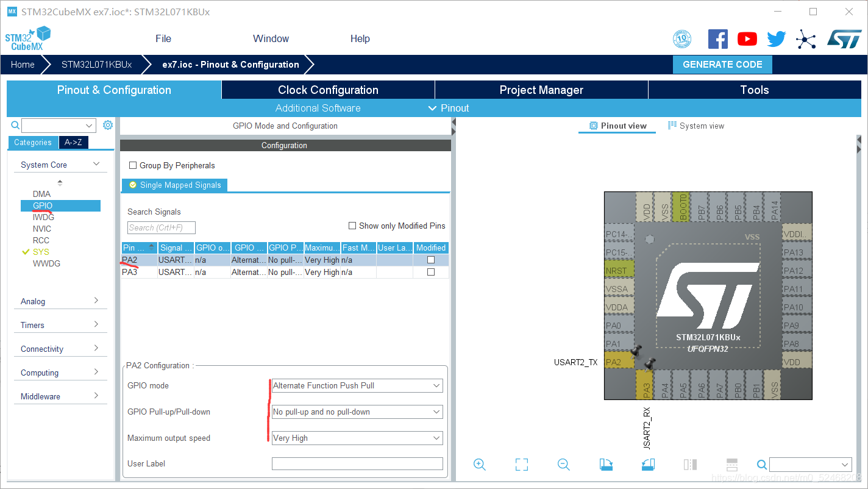The image size is (868, 489).
Task: Zoom in on the pinout view
Action: pos(480,465)
